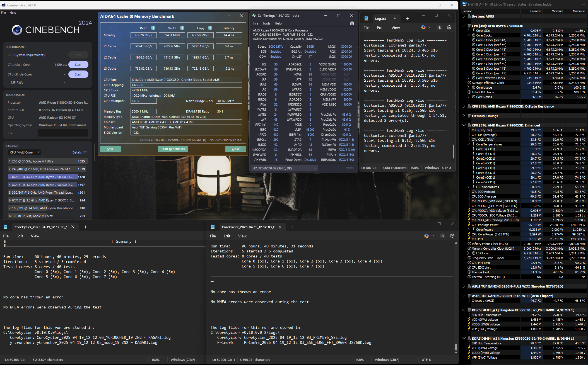The width and height of the screenshot is (588, 365).
Task: Collapse the Core Clocks group in HWiNFO
Action: (x=468, y=35)
